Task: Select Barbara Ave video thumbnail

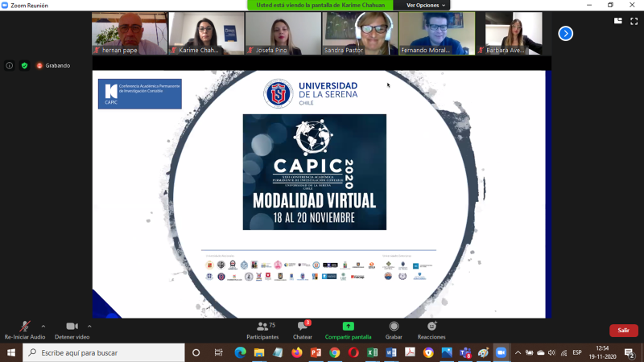Action: click(514, 33)
